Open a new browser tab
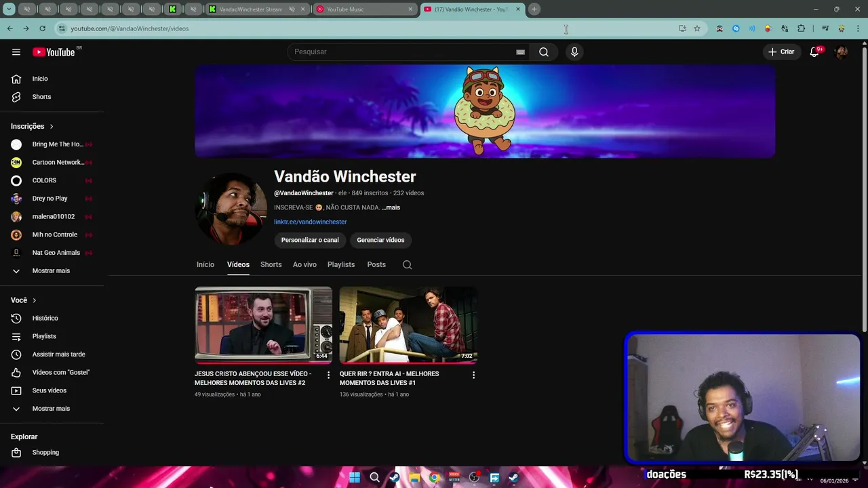Screen dimensions: 868x488 tap(534, 9)
